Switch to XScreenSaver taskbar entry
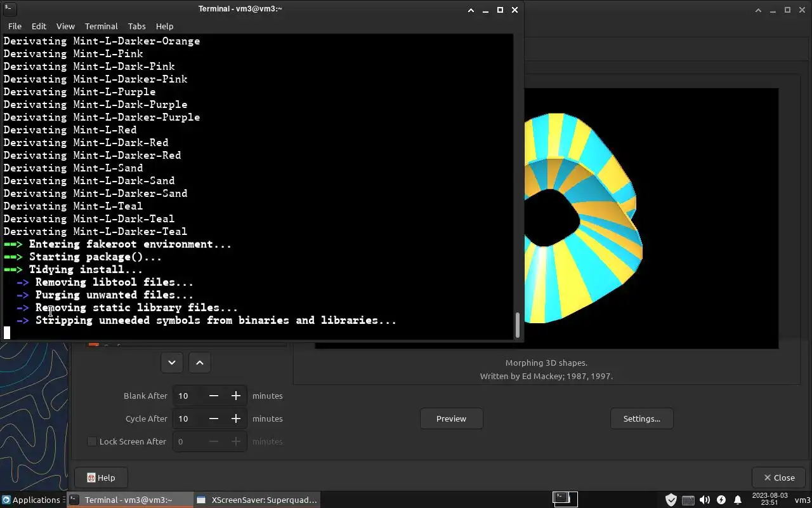812x508 pixels. 256,500
